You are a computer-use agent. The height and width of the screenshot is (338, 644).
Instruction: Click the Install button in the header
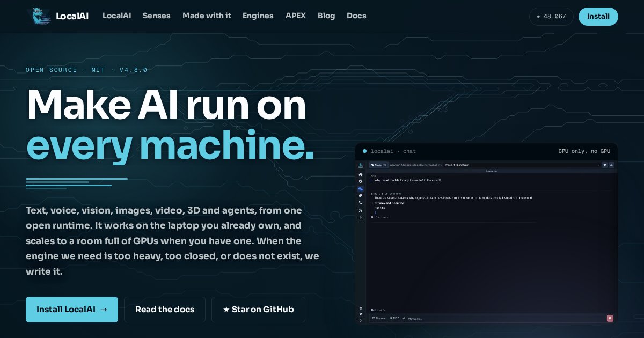tap(598, 17)
